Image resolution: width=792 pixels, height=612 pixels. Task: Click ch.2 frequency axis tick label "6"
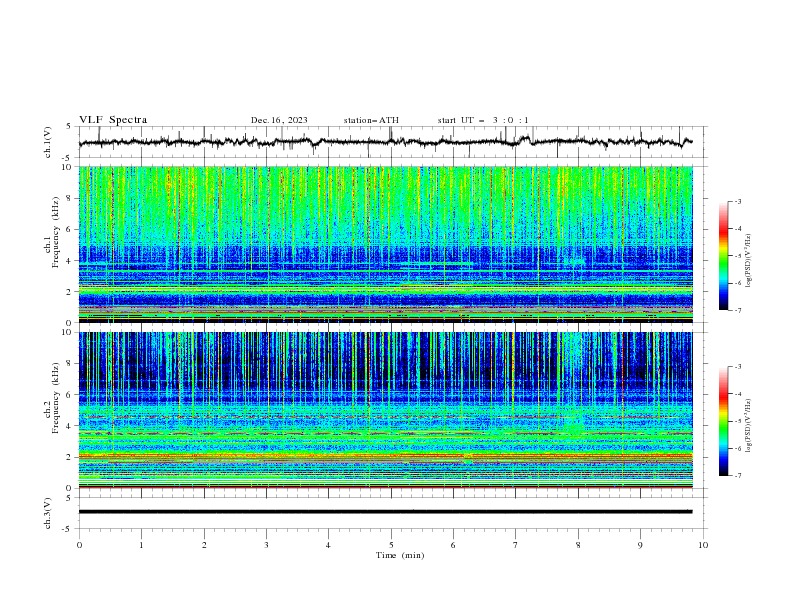69,395
